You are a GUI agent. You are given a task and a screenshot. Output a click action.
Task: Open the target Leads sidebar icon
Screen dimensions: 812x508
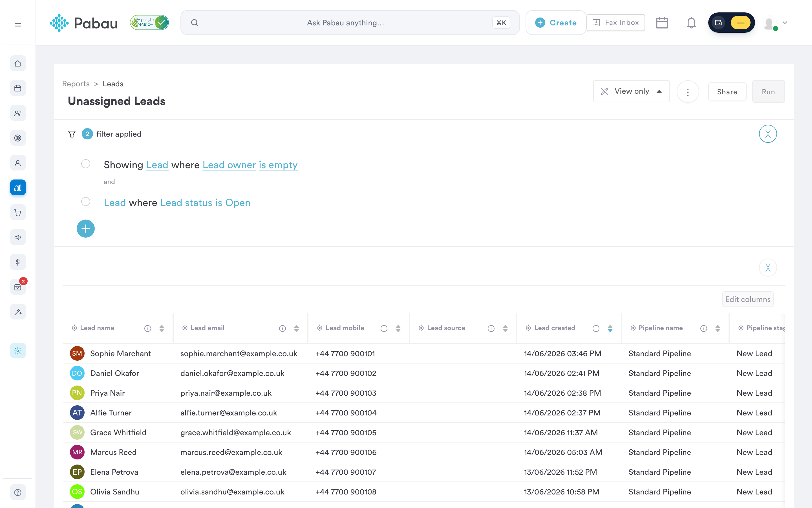(18, 138)
